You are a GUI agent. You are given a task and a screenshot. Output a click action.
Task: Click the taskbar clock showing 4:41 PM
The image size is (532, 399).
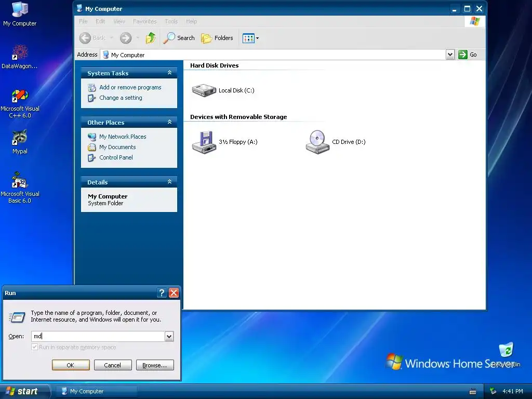point(513,392)
